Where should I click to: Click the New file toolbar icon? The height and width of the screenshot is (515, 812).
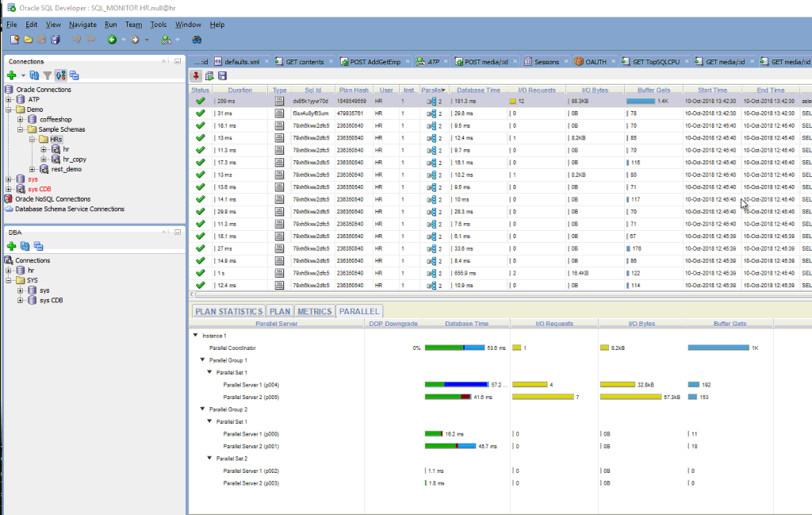pyautogui.click(x=14, y=40)
